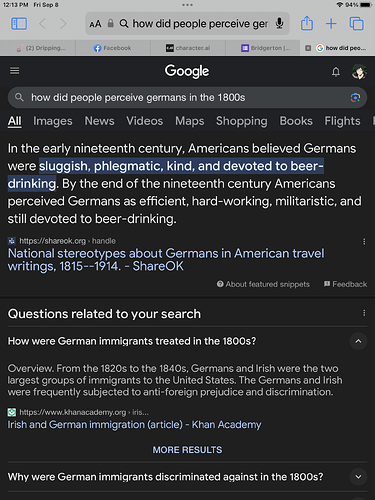This screenshot has height=500, width=375.
Task: Open the Safari sidebar panel icon
Action: [19, 24]
